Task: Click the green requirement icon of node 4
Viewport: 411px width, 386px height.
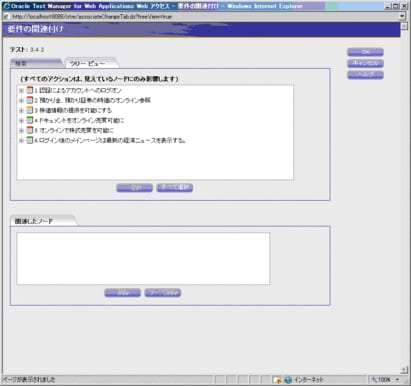Action: pos(30,120)
